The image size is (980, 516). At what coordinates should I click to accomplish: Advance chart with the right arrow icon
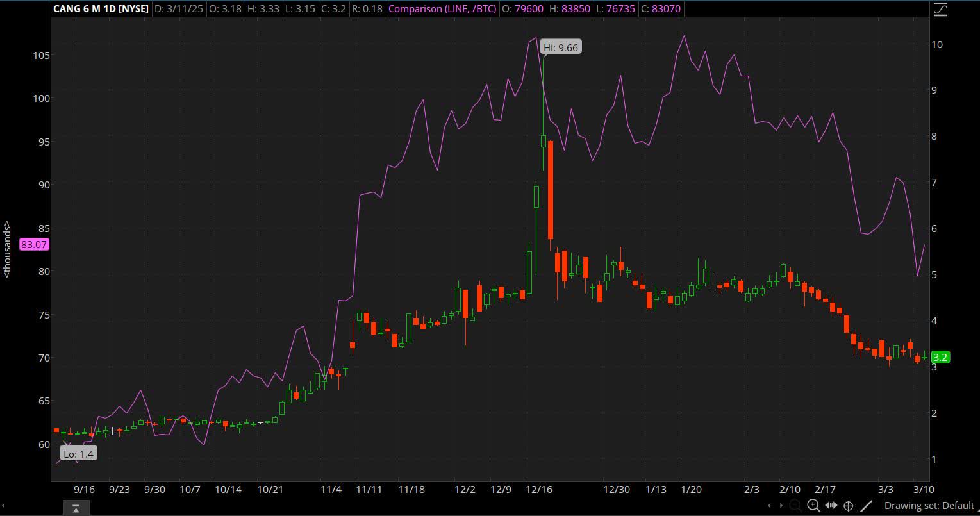tap(781, 506)
